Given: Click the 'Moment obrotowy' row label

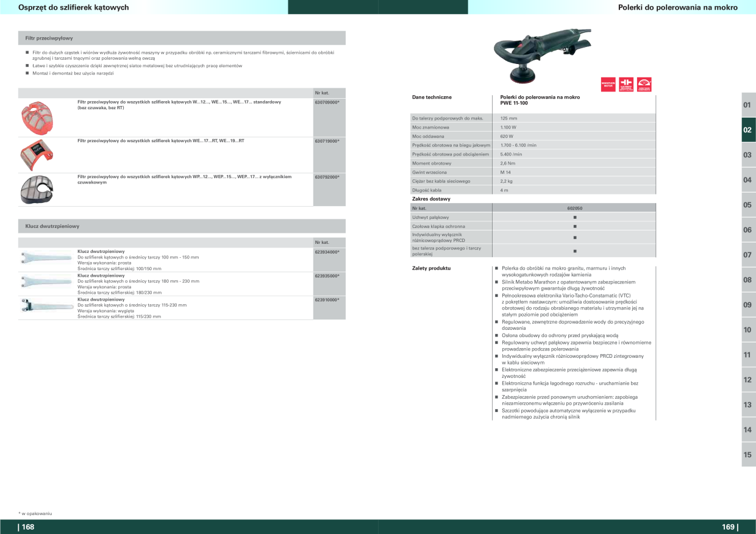Looking at the screenshot, I should click(x=432, y=163).
